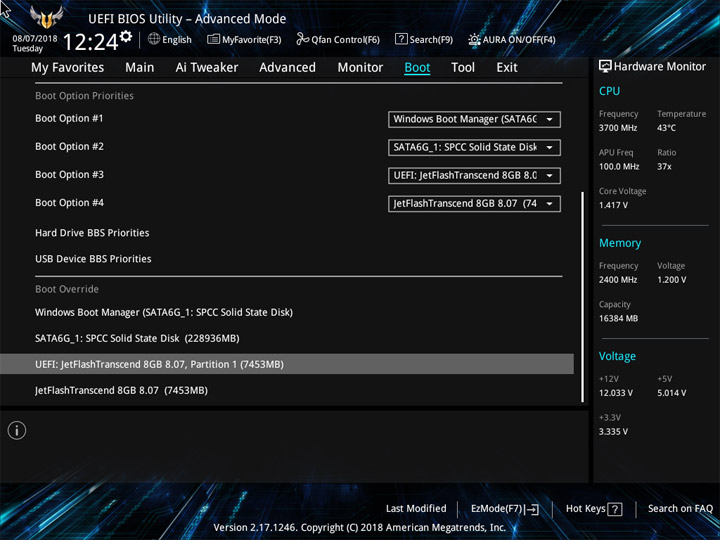Go to the Advanced tab
This screenshot has width=720, height=540.
click(x=287, y=68)
